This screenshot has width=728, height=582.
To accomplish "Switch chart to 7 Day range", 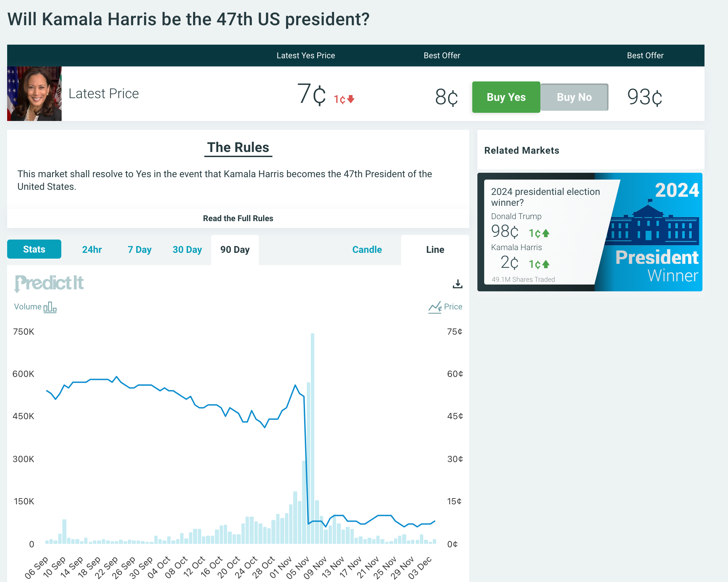I will [x=140, y=250].
